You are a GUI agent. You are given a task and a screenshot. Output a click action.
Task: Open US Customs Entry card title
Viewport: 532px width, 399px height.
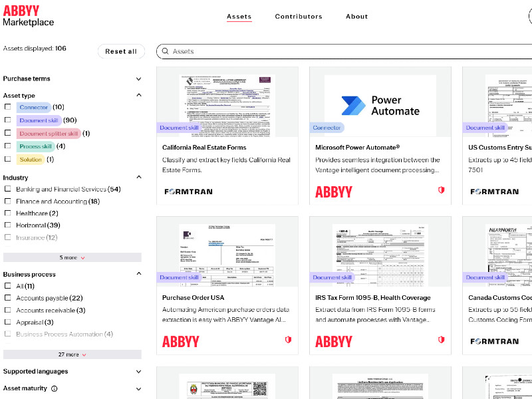(x=500, y=147)
